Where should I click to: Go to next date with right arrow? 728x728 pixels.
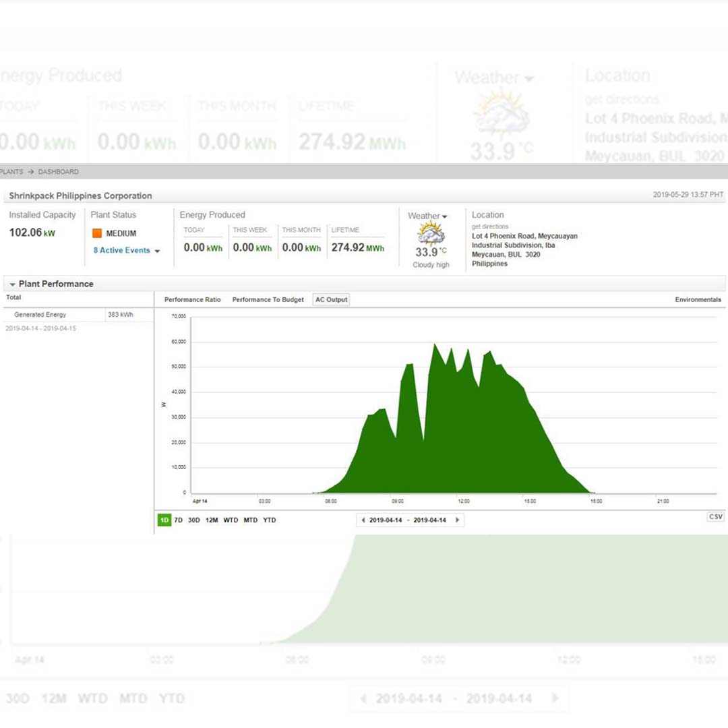click(457, 520)
